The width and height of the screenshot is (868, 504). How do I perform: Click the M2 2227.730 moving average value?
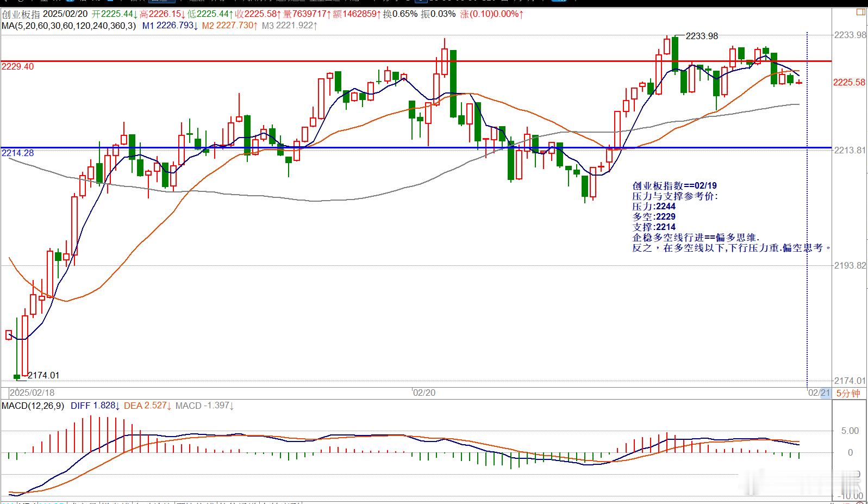point(229,26)
